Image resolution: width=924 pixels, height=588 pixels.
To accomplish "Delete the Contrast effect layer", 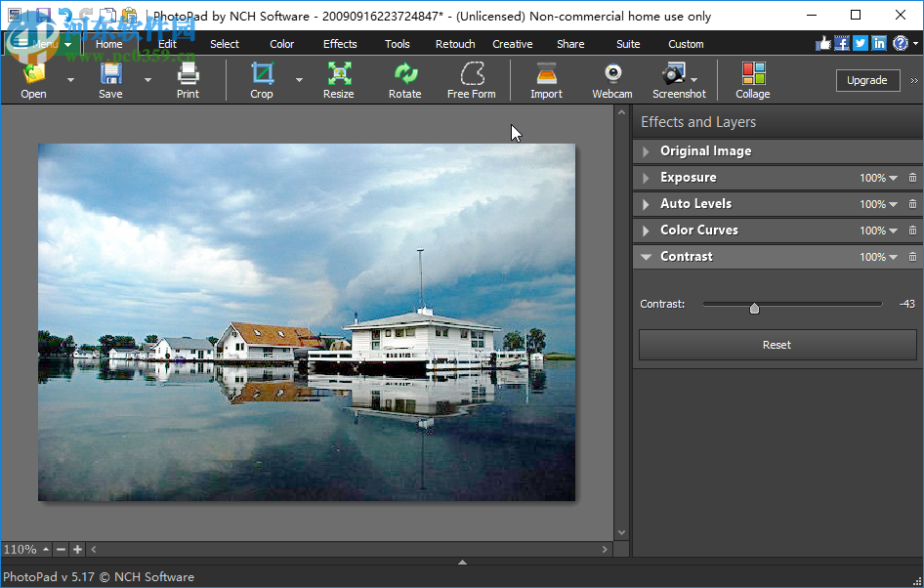I will tap(913, 256).
